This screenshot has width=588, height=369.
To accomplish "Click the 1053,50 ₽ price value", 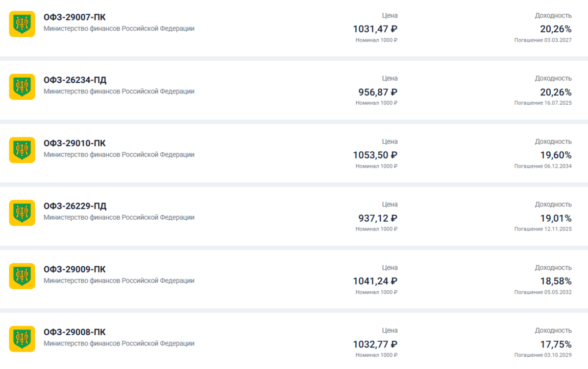I will click(x=375, y=156).
